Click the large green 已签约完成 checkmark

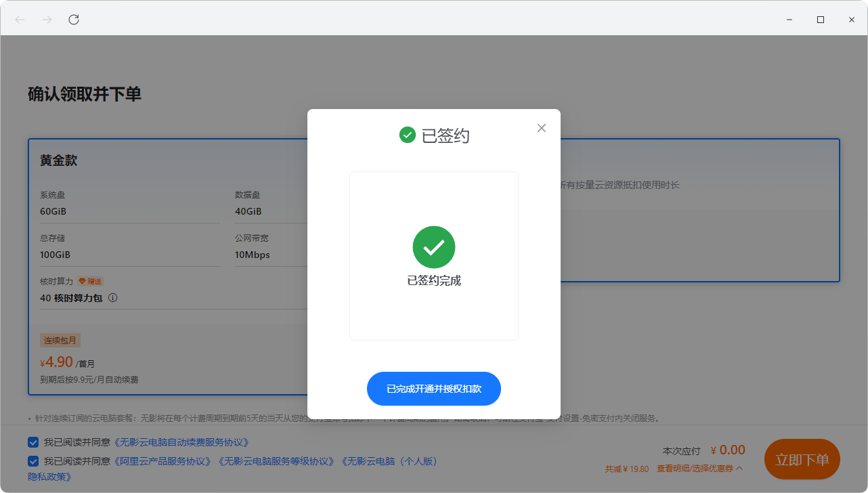[433, 247]
